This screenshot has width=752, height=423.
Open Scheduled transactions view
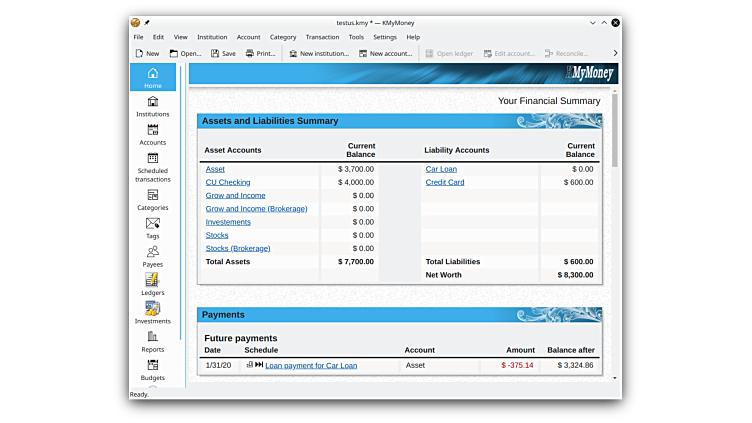coord(152,166)
